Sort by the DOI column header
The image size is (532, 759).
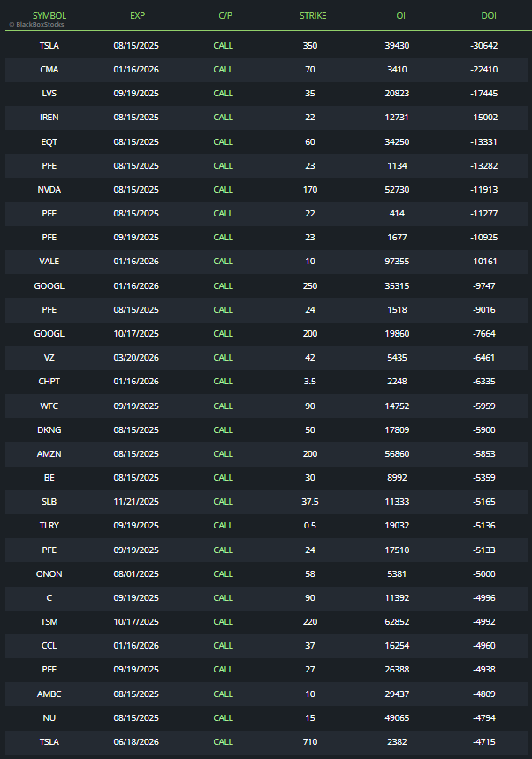coord(489,16)
